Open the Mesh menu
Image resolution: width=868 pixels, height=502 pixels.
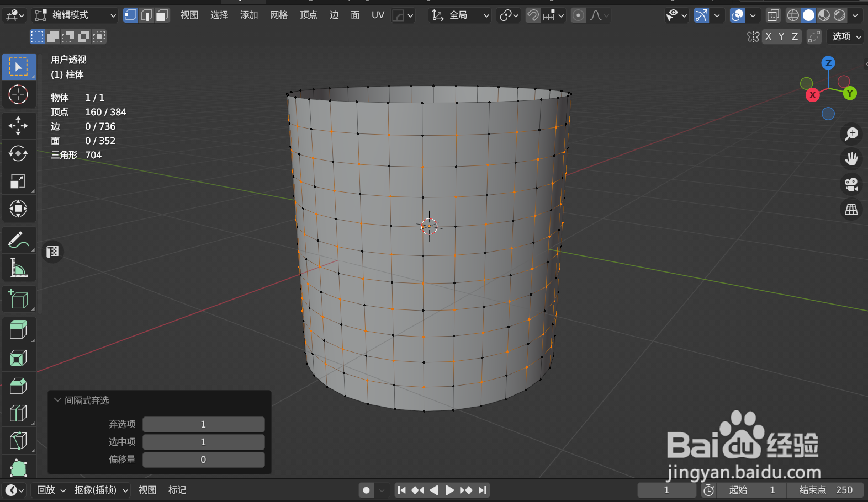pos(279,15)
